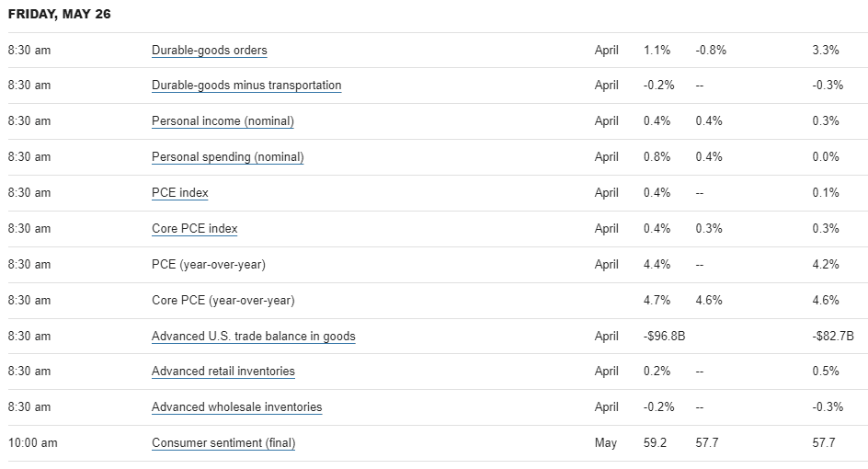Open Advanced wholesale inventories link
Image resolution: width=868 pixels, height=469 pixels.
point(236,407)
